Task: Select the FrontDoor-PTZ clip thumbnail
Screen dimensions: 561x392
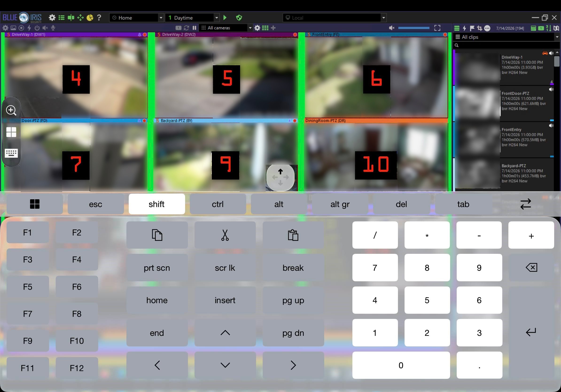Action: [x=477, y=104]
